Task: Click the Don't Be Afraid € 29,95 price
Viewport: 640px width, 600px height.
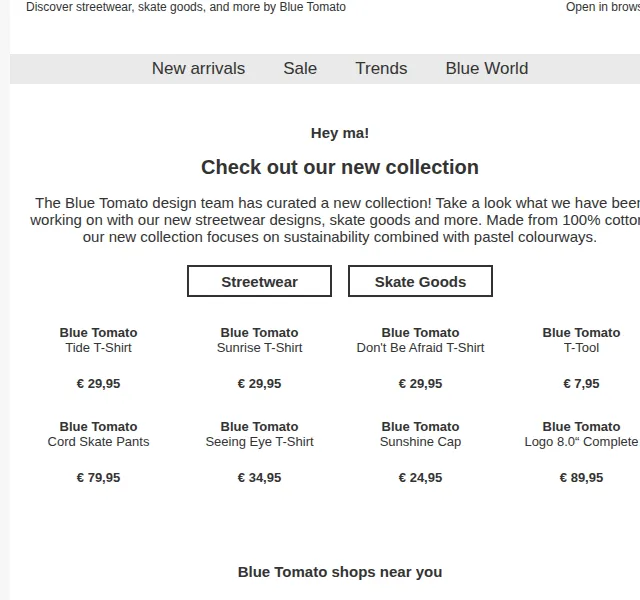Action: click(x=420, y=384)
